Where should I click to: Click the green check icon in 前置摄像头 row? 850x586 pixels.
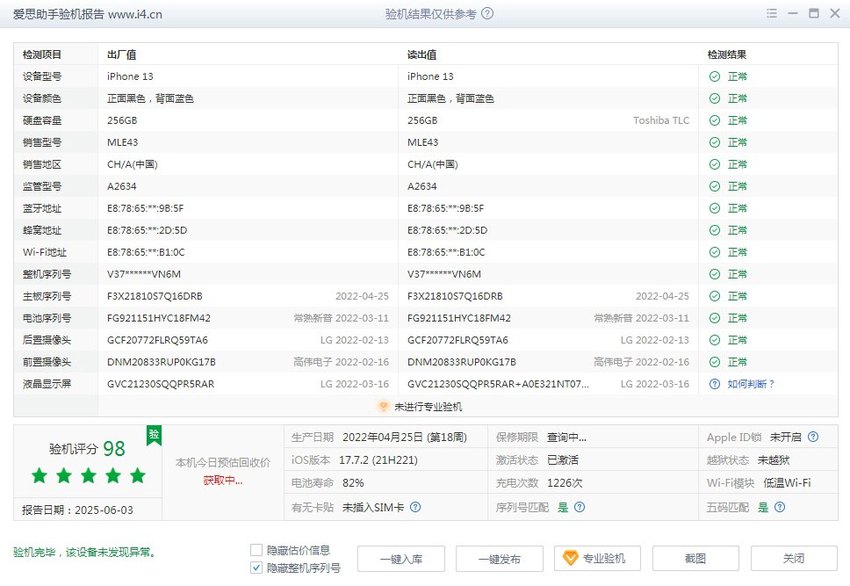point(714,362)
